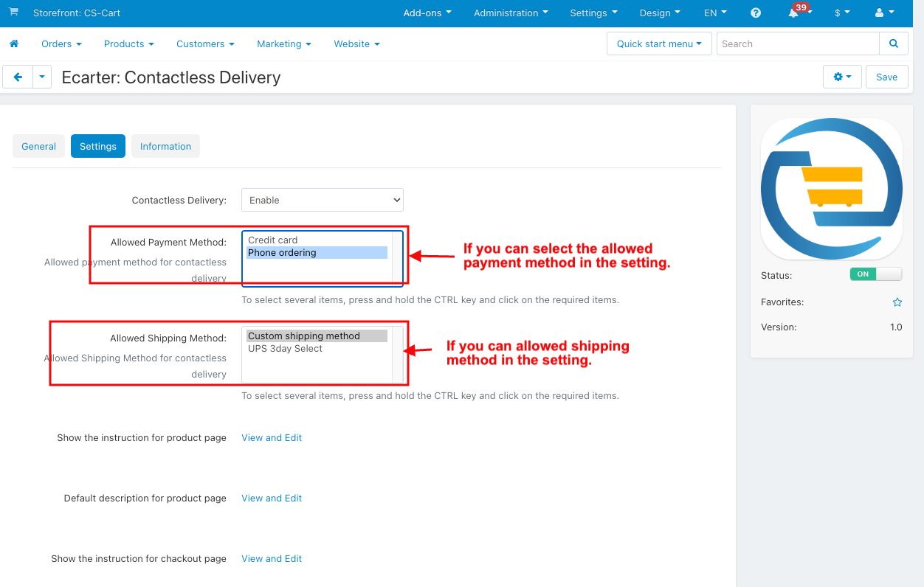This screenshot has width=924, height=587.
Task: Add add-on to favorites with star icon
Action: click(x=897, y=302)
